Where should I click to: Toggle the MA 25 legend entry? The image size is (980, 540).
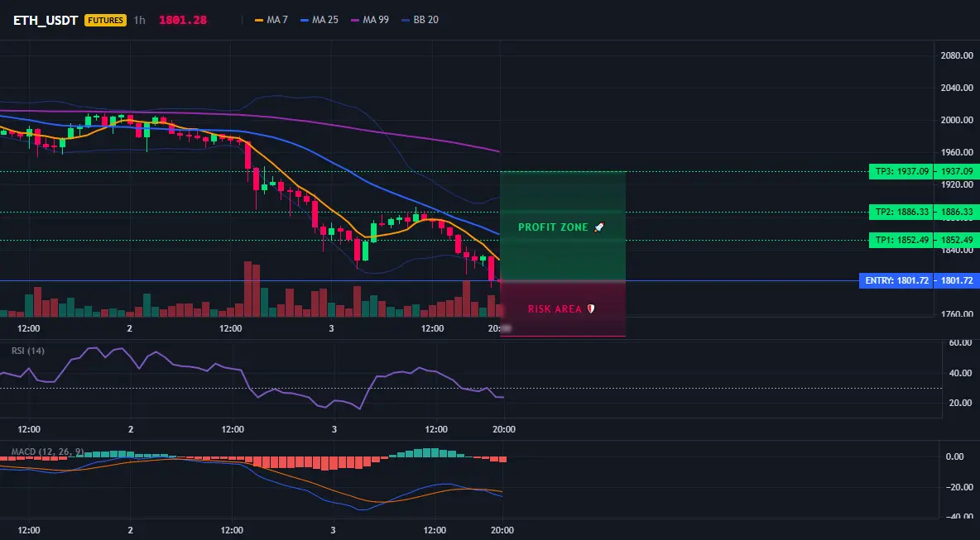[319, 20]
